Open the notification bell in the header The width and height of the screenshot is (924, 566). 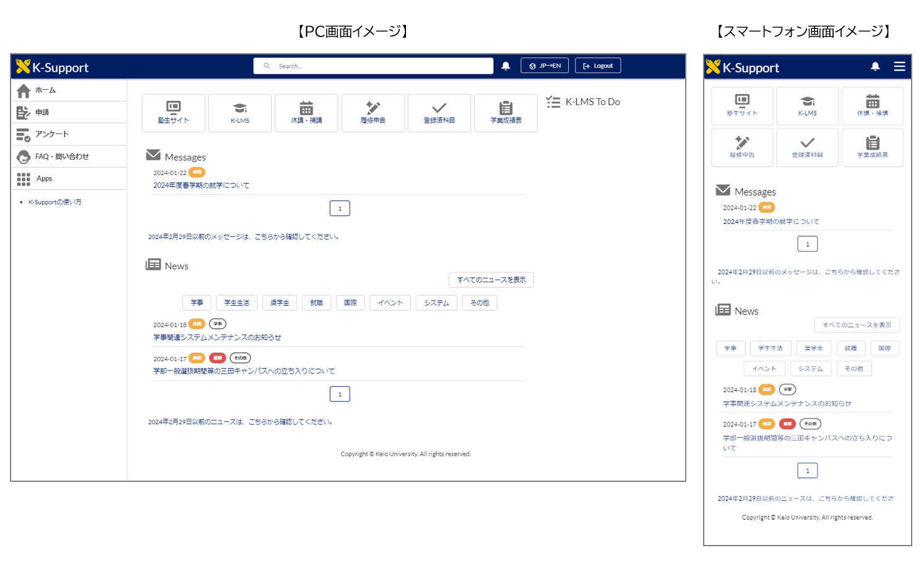pyautogui.click(x=506, y=65)
